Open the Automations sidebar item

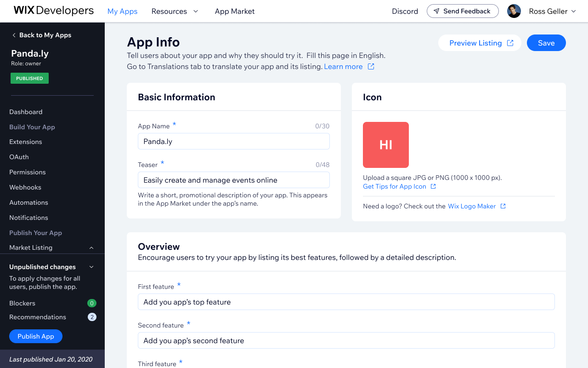pos(28,202)
